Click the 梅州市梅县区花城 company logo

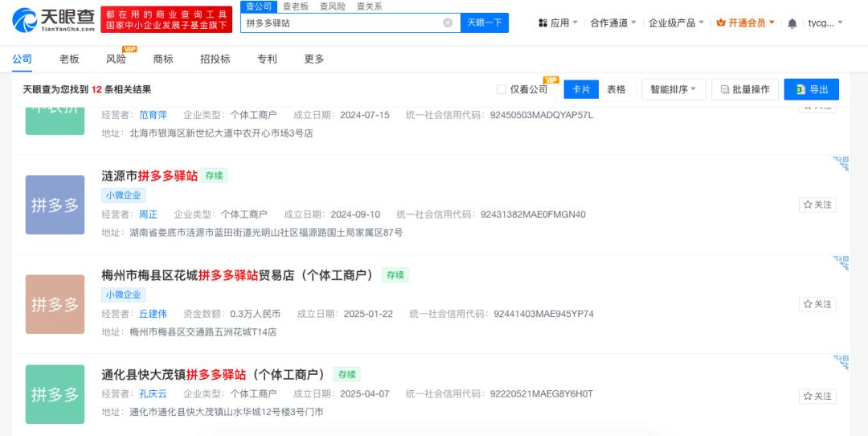coord(55,304)
